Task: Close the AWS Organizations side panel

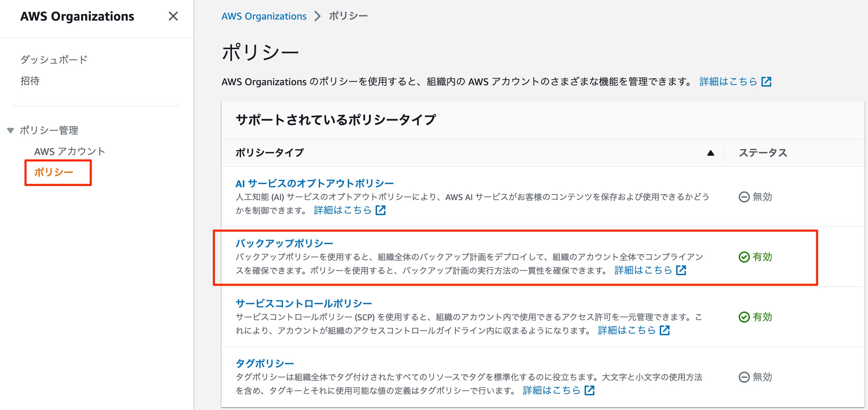Action: pyautogui.click(x=173, y=16)
